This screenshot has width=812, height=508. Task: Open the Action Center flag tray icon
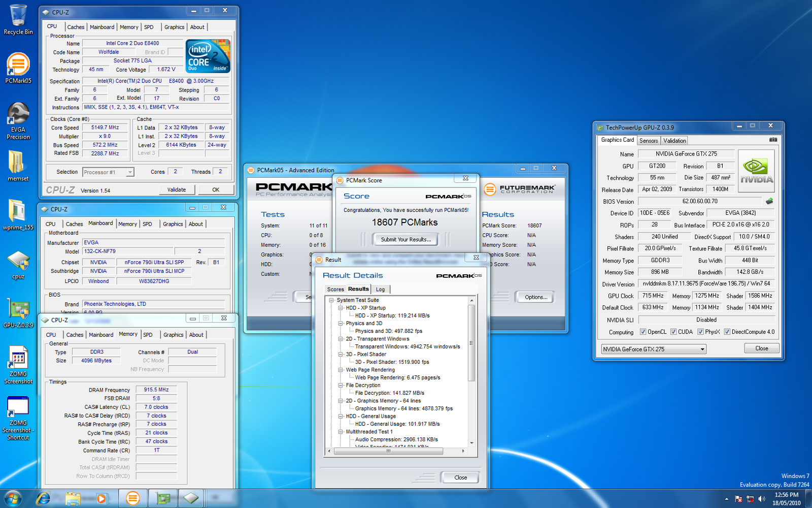tap(738, 499)
